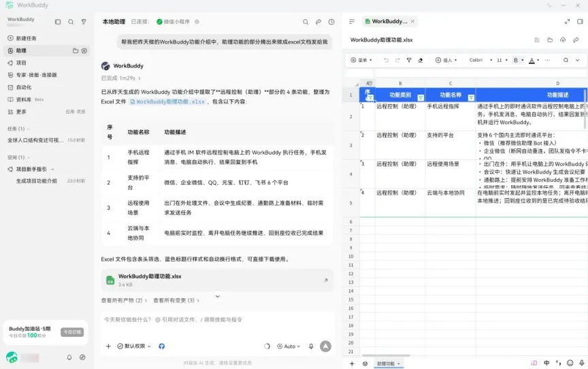This screenshot has width=588, height=369.
Task: View all changes 查看所有变更 (3)
Action: (176, 300)
